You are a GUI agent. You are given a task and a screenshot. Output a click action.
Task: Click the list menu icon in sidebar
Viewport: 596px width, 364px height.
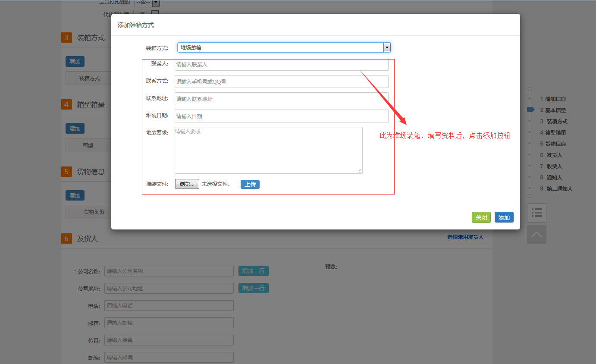tap(536, 213)
